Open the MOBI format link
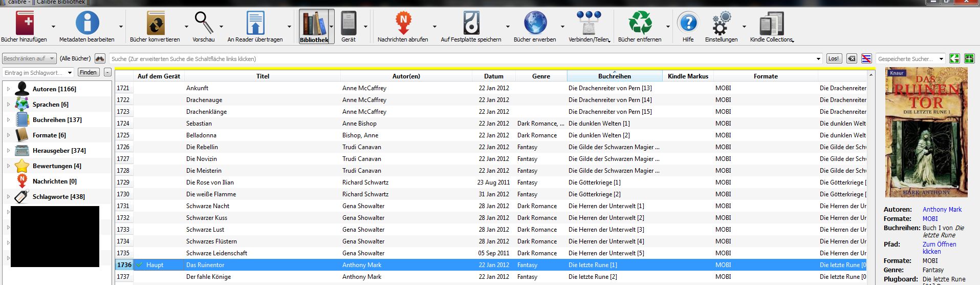The height and width of the screenshot is (285, 980). 930,218
